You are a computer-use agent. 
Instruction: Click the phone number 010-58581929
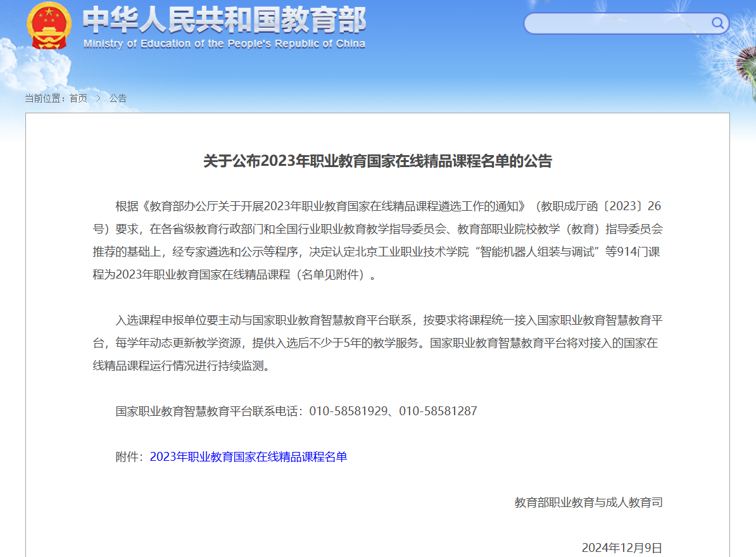348,411
